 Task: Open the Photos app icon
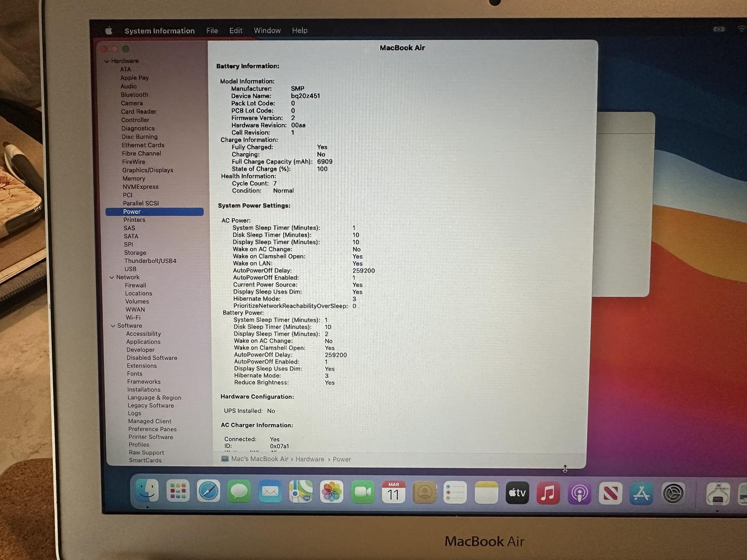pyautogui.click(x=331, y=492)
